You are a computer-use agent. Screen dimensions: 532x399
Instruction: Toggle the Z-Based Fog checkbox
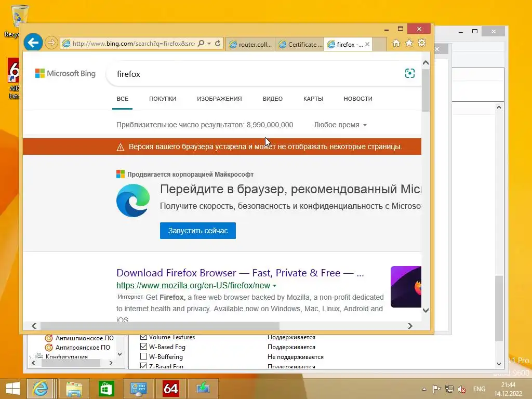143,366
